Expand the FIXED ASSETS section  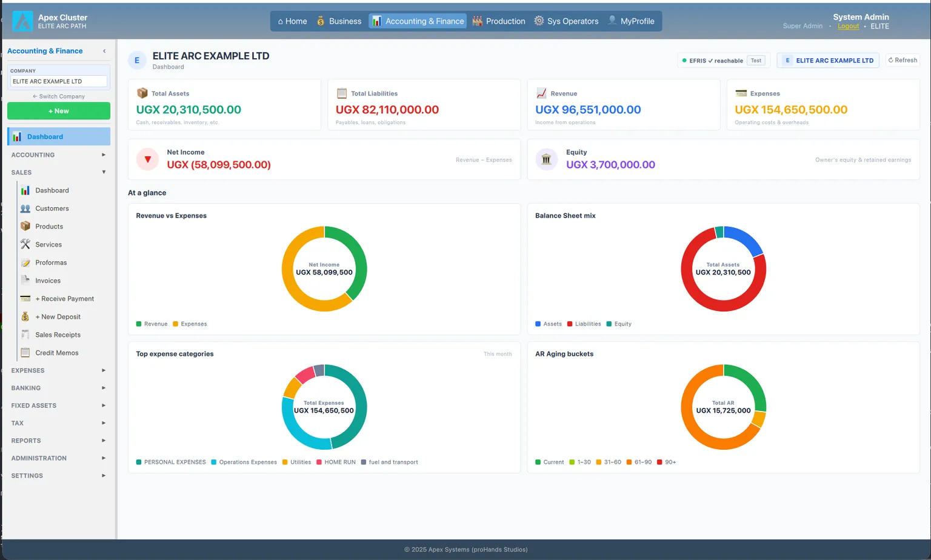pyautogui.click(x=58, y=405)
